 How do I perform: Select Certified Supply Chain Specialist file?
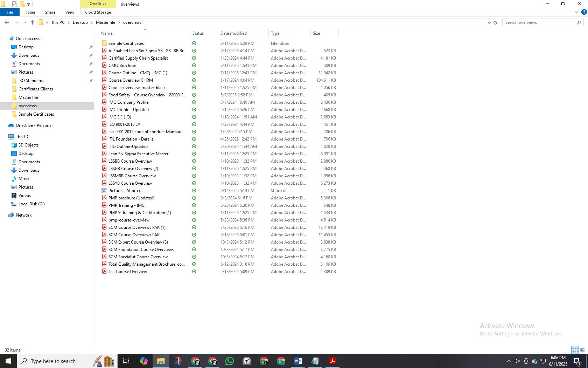[x=138, y=58]
